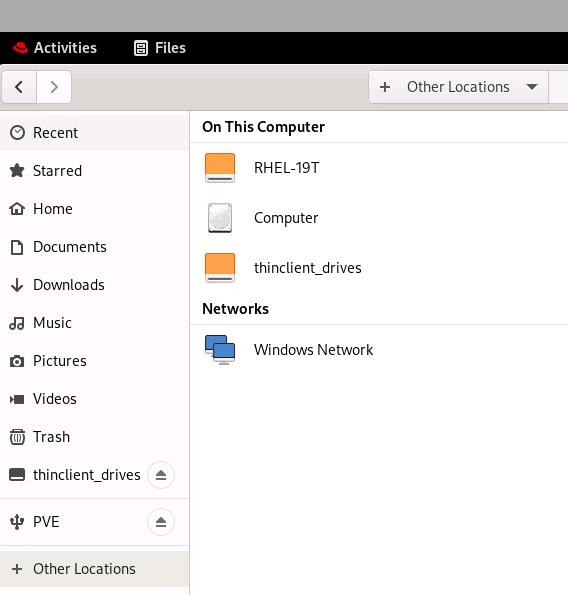568x595 pixels.
Task: Select Other Locations in the sidebar
Action: coord(94,569)
